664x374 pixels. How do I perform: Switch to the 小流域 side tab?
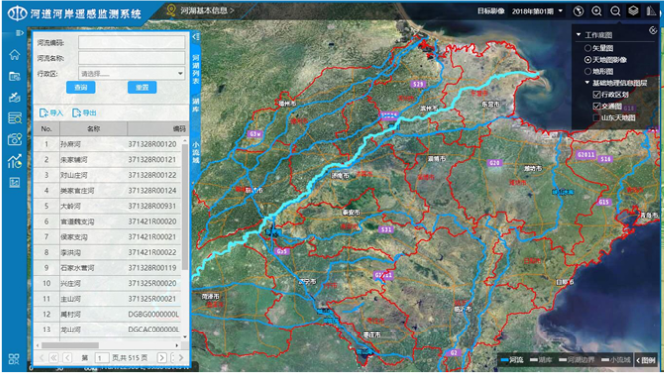tap(196, 152)
